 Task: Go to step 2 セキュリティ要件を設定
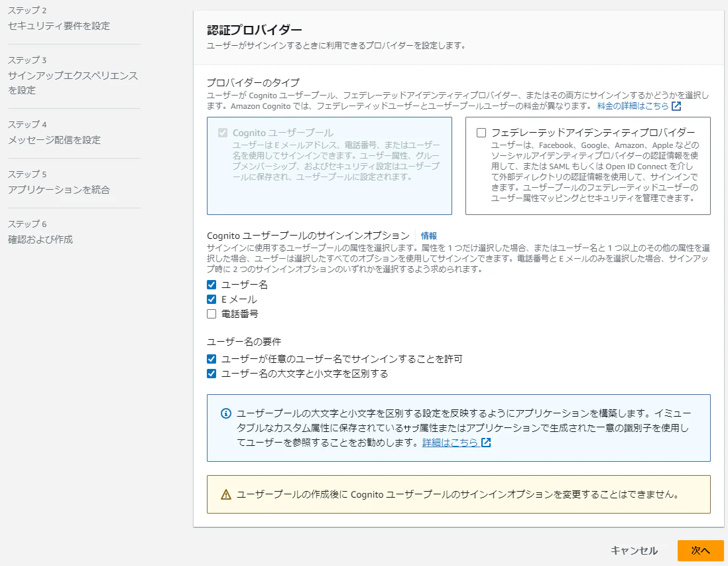tap(59, 26)
